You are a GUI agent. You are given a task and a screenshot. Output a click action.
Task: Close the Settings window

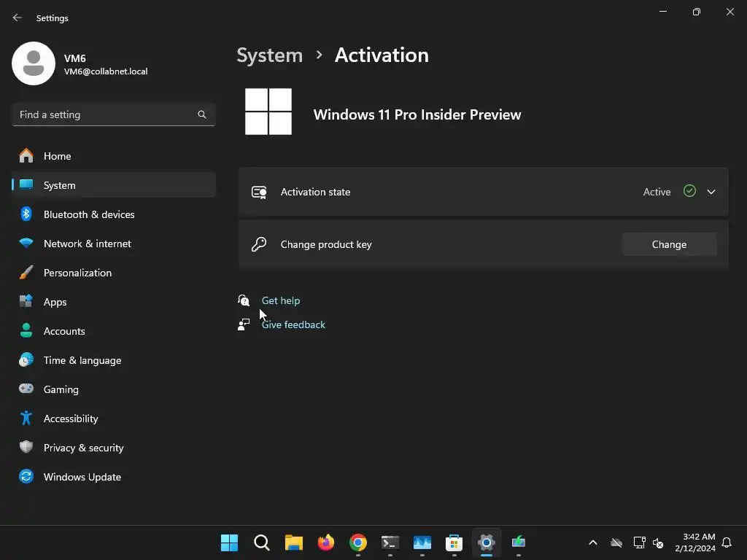(x=729, y=12)
